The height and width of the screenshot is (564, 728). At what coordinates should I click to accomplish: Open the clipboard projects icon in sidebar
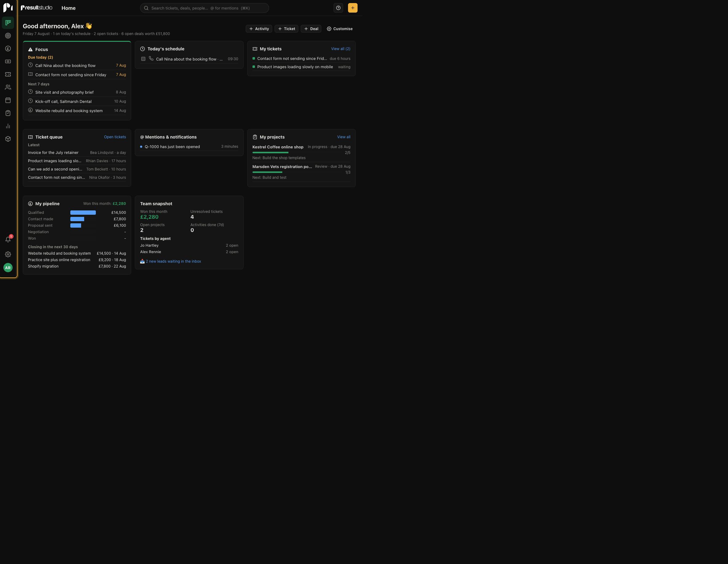tap(8, 113)
